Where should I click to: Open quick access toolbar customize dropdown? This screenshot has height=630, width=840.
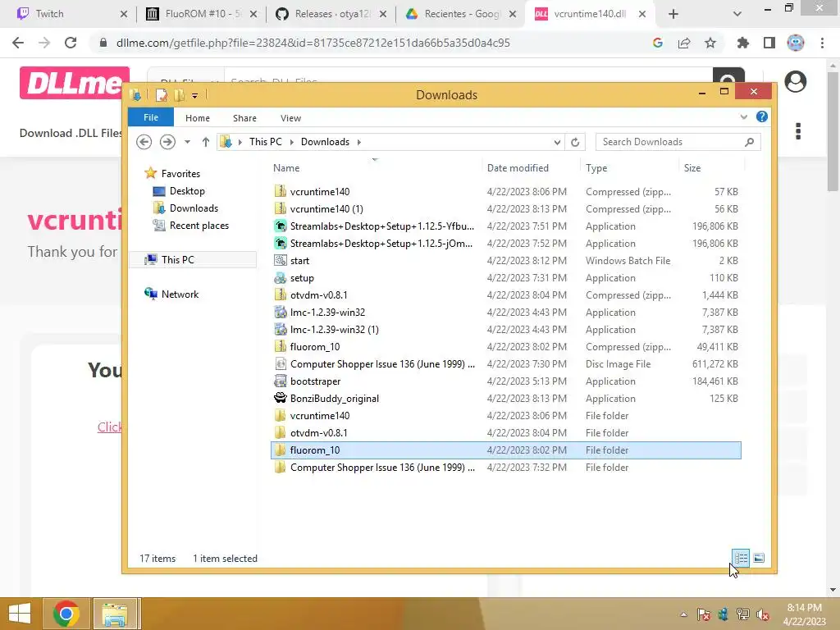(194, 95)
